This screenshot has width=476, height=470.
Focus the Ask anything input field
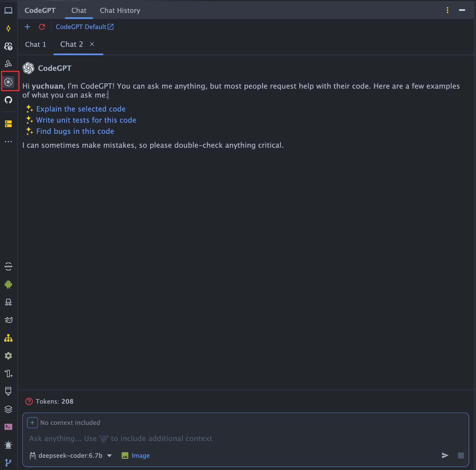[x=223, y=438]
